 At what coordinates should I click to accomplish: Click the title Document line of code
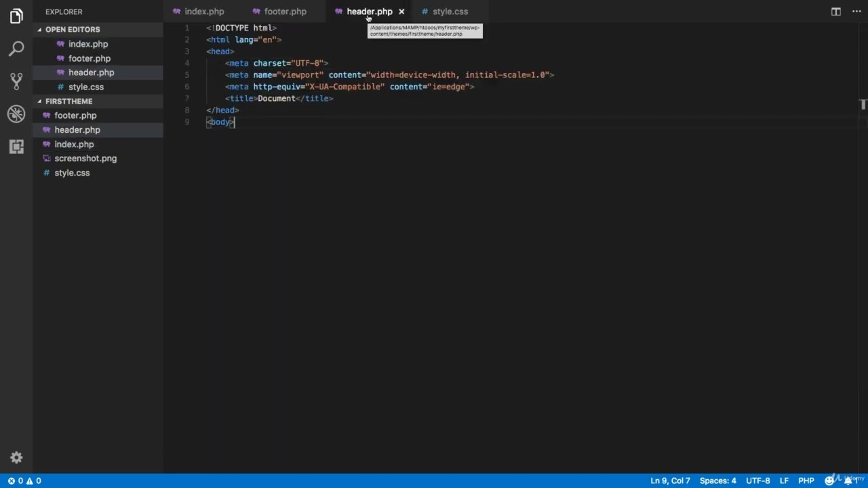(x=279, y=98)
